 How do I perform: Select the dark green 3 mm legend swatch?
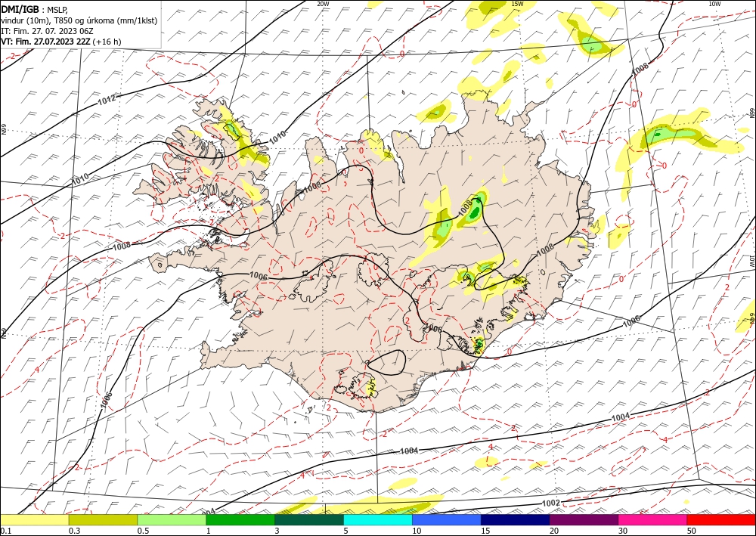point(309,519)
